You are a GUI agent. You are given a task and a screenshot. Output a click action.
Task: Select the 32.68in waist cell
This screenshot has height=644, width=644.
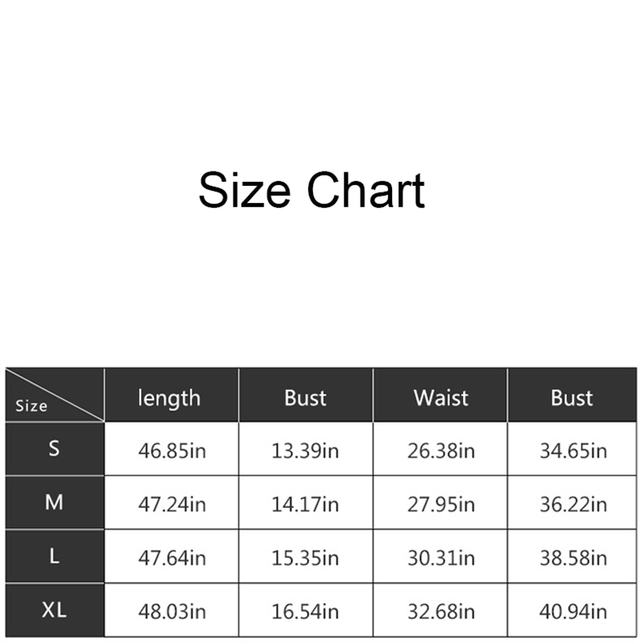[440, 612]
